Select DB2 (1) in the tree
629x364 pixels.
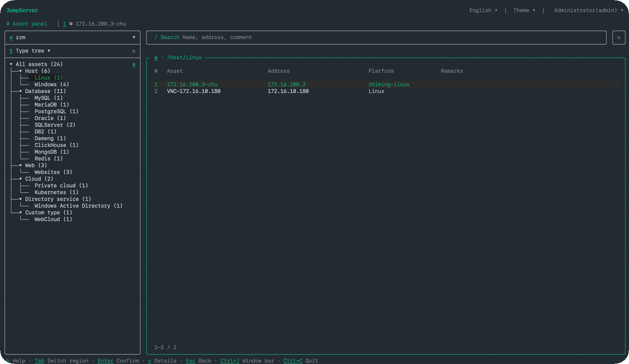[45, 132]
